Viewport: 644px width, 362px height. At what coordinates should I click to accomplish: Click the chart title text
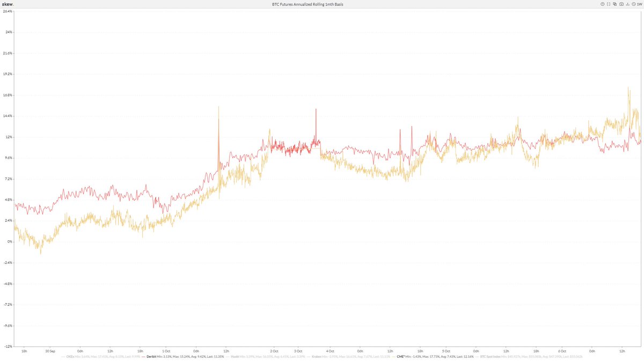click(307, 4)
